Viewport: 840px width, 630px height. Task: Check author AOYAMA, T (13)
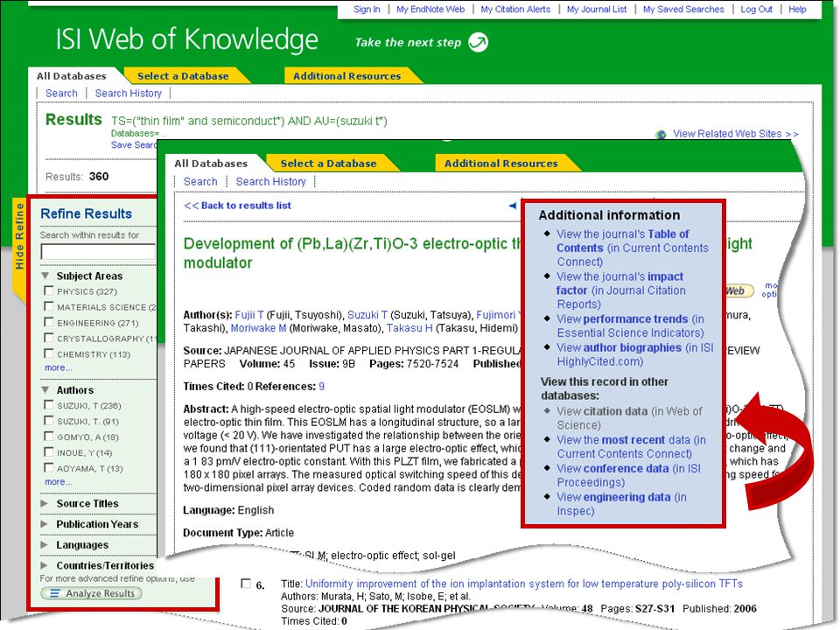pos(49,467)
